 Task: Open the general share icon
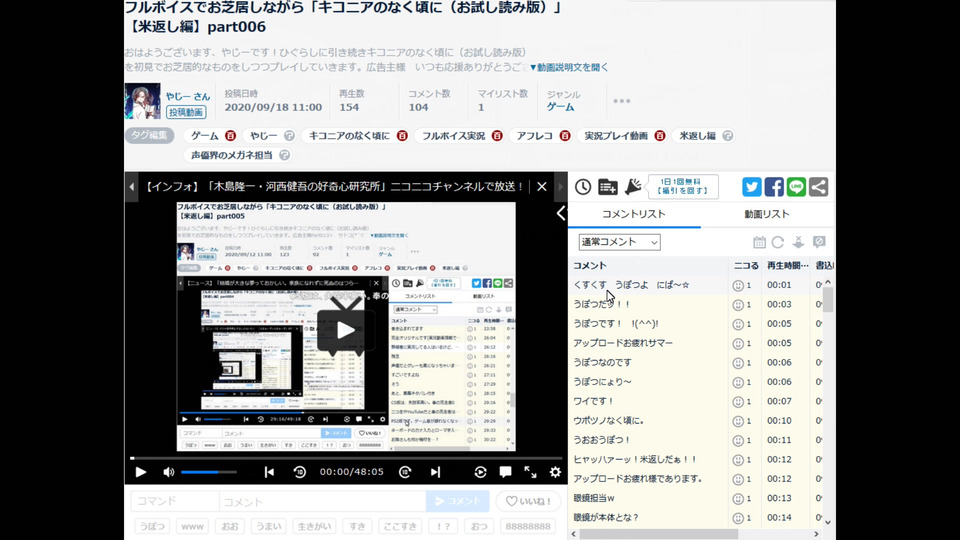[819, 187]
